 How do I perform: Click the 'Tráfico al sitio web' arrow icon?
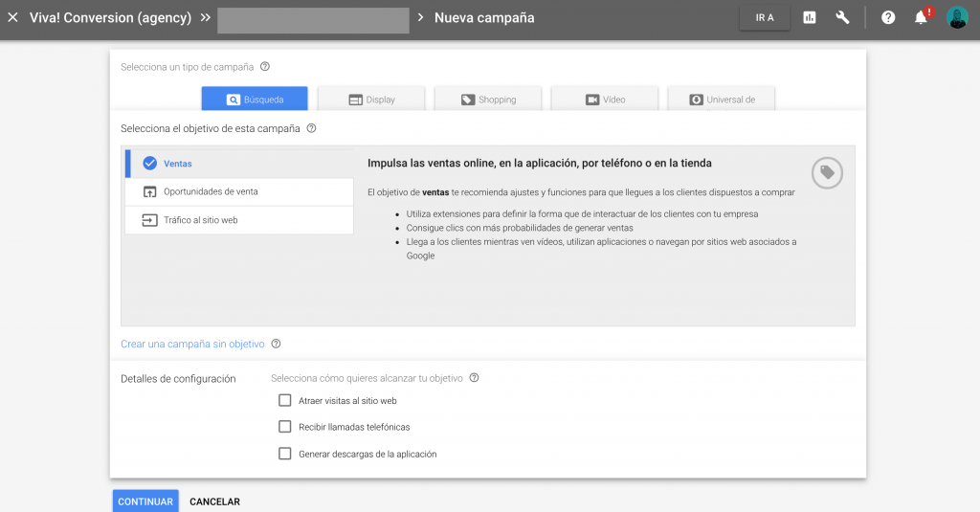point(149,220)
